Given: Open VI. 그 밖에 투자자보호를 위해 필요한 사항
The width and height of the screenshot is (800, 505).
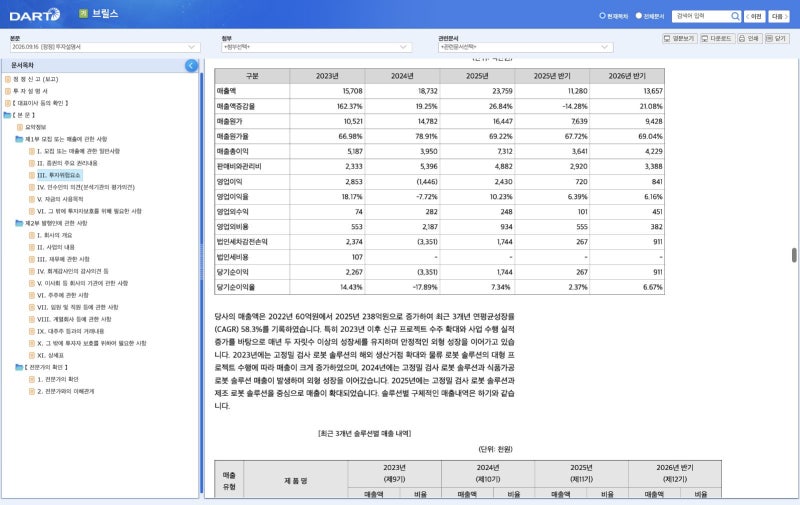Looking at the screenshot, I should (89, 211).
